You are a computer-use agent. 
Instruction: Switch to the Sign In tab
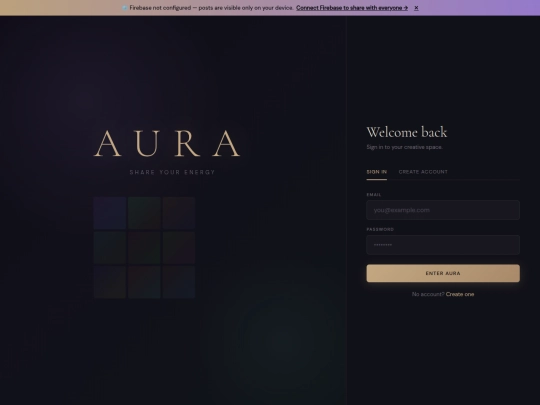click(x=376, y=172)
